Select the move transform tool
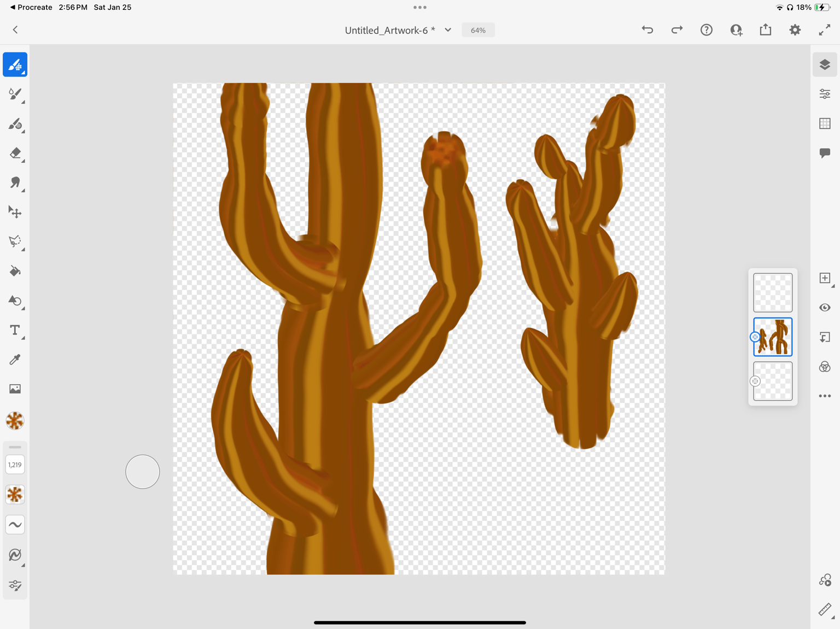840x629 pixels. (x=15, y=212)
